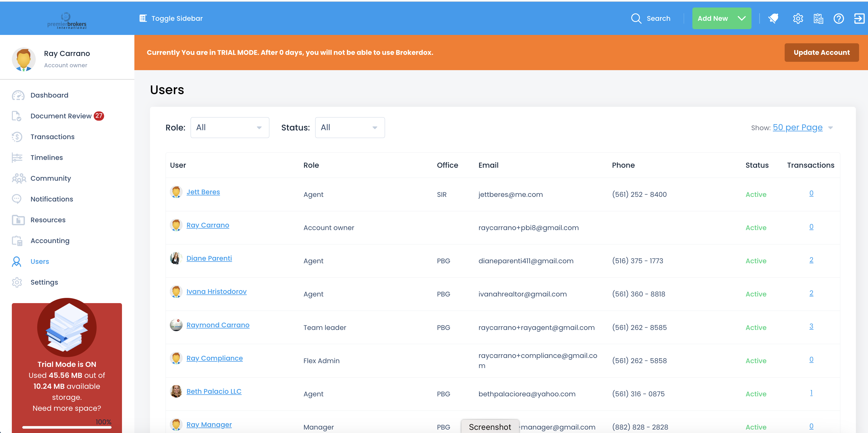Open the Timelines menu item
The height and width of the screenshot is (433, 868).
46,158
